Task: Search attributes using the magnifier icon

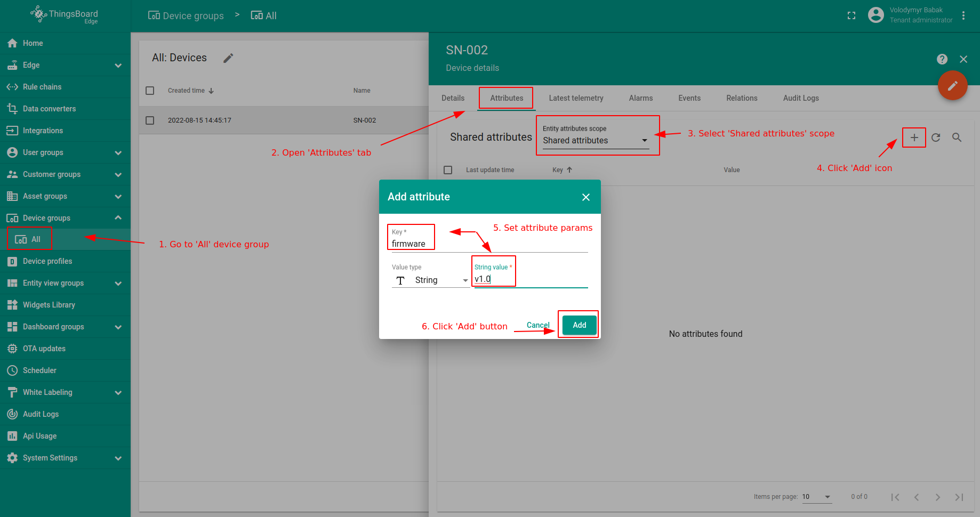Action: (x=957, y=138)
